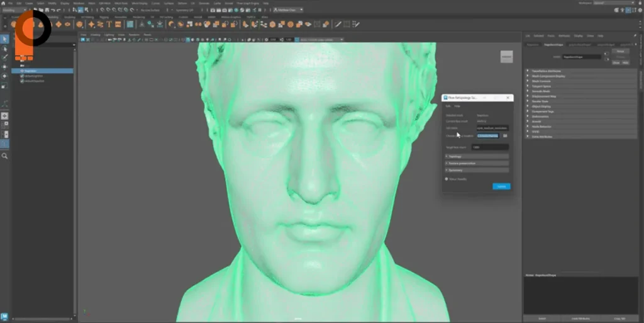
Task: Click the polygon grid plane shelf icon
Action: [130, 25]
